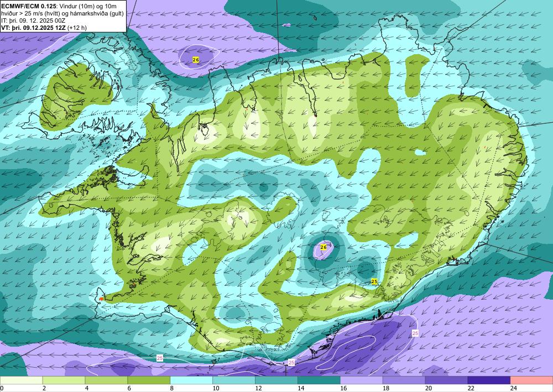Image resolution: width=553 pixels, height=392 pixels.
Task: Click the scale number '8' under the color bar
Action: 172,388
